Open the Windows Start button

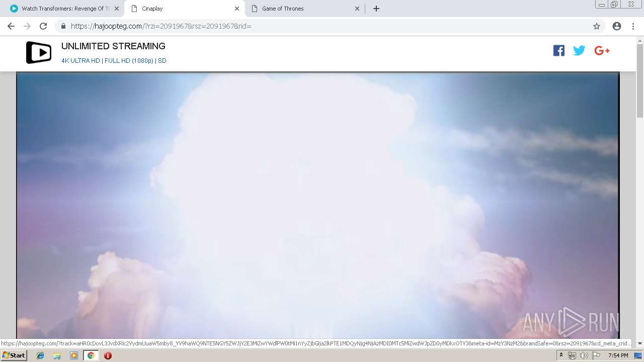pos(14,355)
